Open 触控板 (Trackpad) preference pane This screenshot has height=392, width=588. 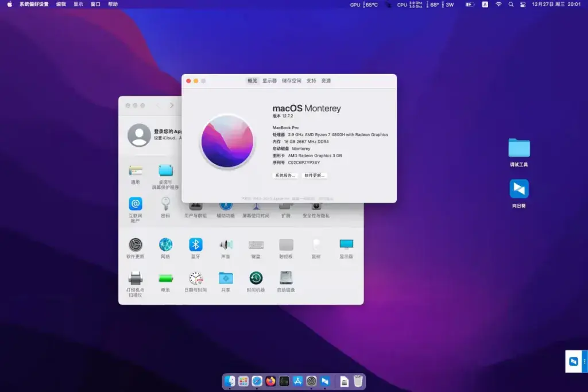click(286, 248)
